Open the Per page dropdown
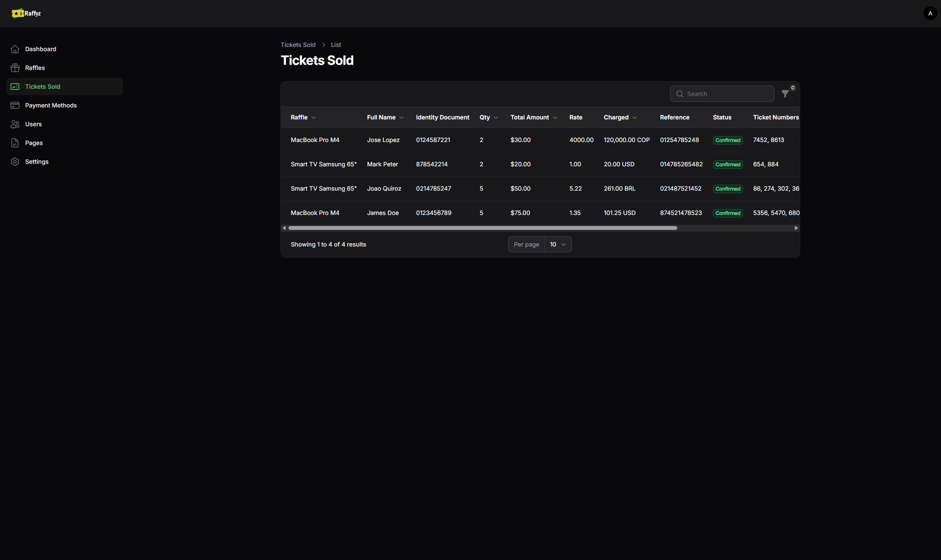 click(557, 244)
